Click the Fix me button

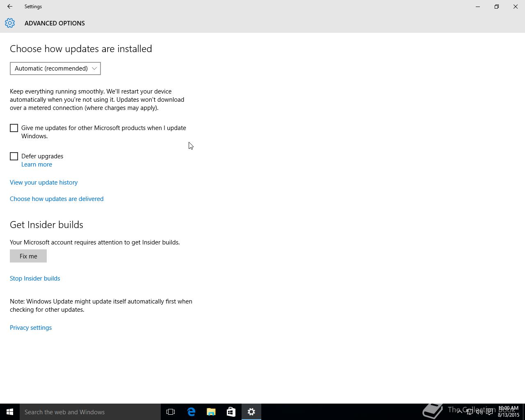(28, 256)
